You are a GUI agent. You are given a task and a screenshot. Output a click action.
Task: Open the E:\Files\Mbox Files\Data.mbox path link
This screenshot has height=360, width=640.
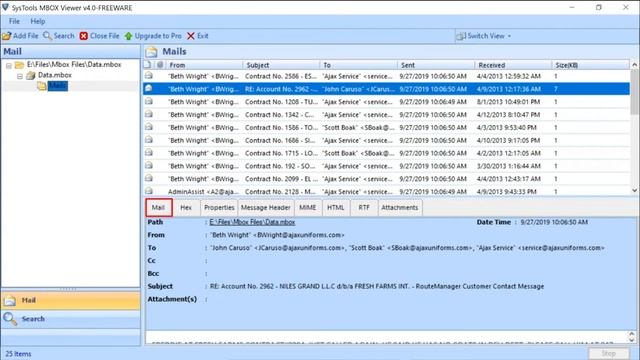click(x=252, y=222)
